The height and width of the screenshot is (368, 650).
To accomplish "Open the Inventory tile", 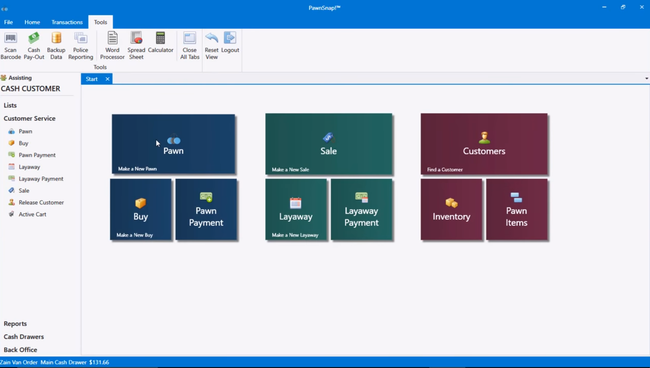I will click(451, 209).
